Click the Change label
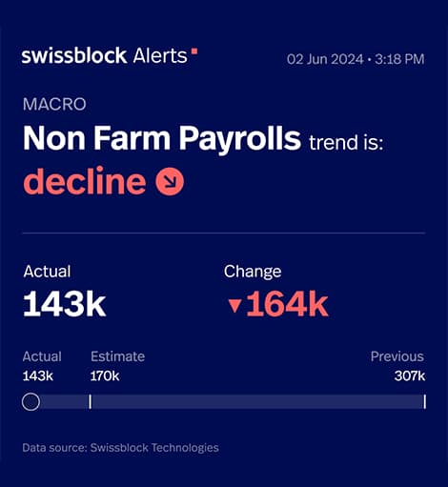This screenshot has height=487, width=448. [253, 272]
